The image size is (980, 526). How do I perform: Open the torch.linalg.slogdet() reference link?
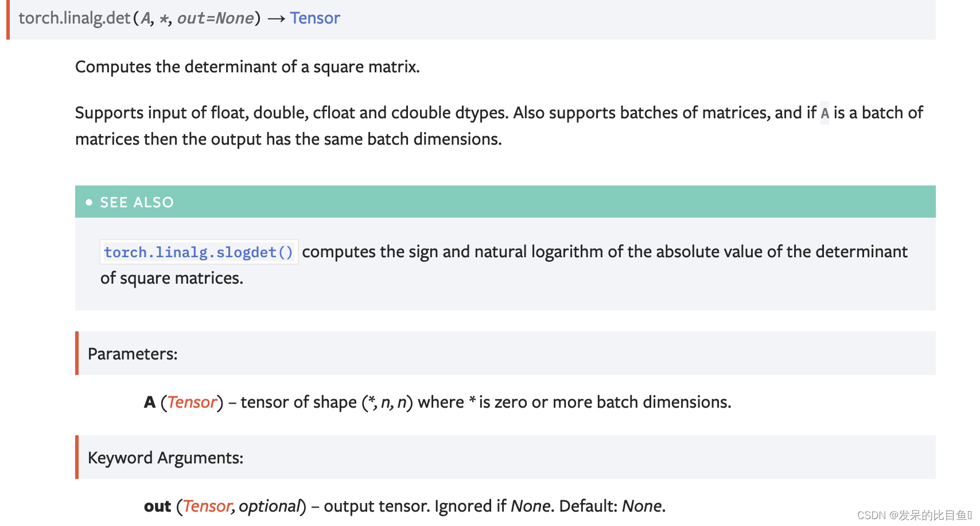(x=199, y=252)
